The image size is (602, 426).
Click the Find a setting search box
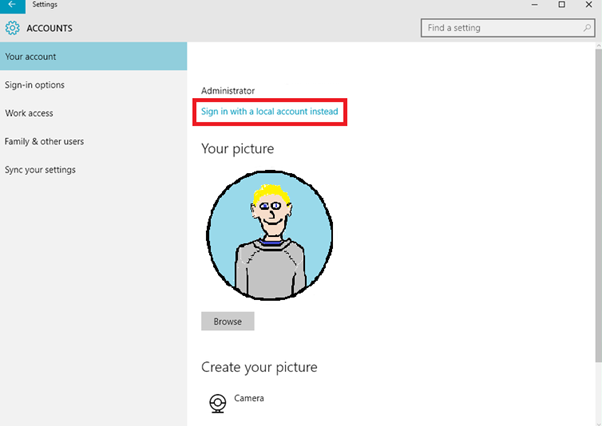(508, 28)
